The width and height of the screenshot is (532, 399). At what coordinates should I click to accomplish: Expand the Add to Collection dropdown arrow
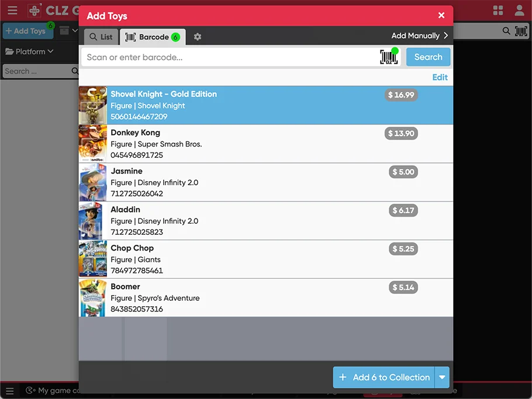pos(442,377)
